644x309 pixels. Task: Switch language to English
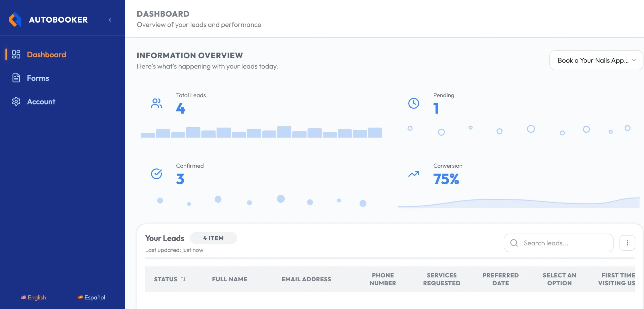[33, 297]
